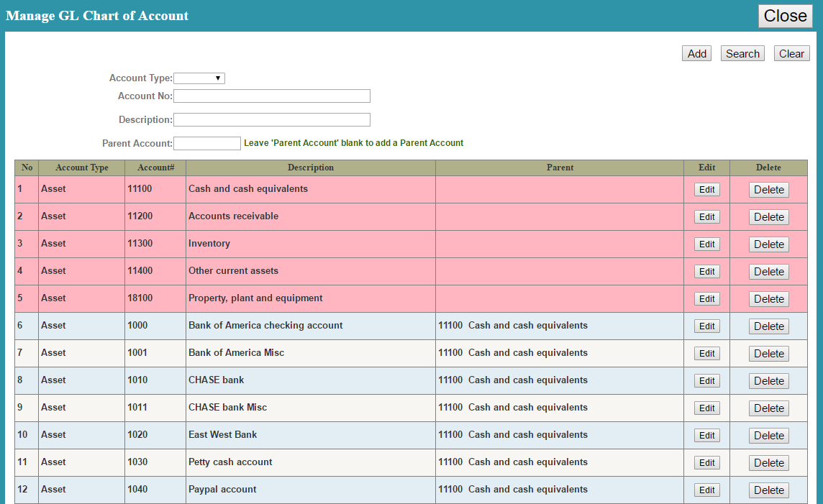Delete the CHASE bank account 1010
The image size is (823, 504).
click(x=768, y=381)
